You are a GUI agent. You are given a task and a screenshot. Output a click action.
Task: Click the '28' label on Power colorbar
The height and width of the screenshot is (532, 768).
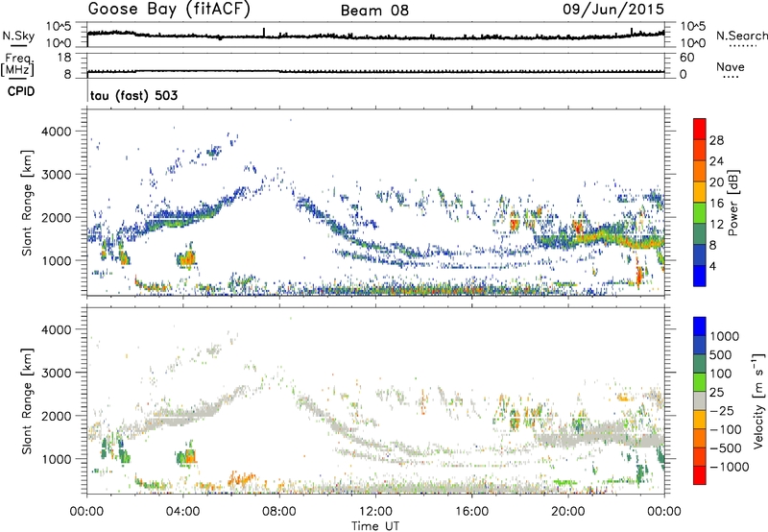click(x=716, y=140)
